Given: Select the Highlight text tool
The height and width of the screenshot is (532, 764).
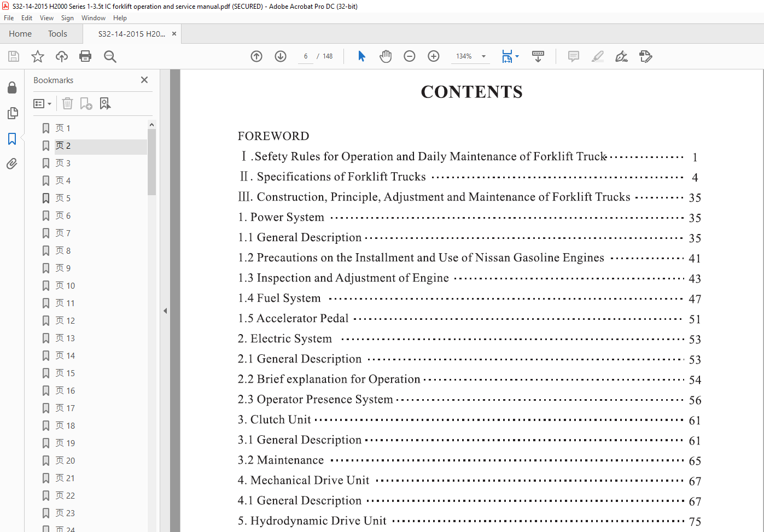Looking at the screenshot, I should (598, 56).
